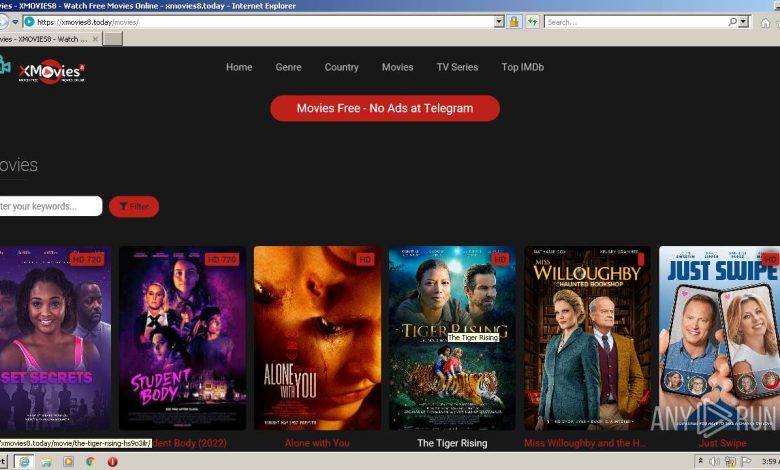780x470 pixels.
Task: Expand the address bar URL dropdown
Action: click(498, 21)
